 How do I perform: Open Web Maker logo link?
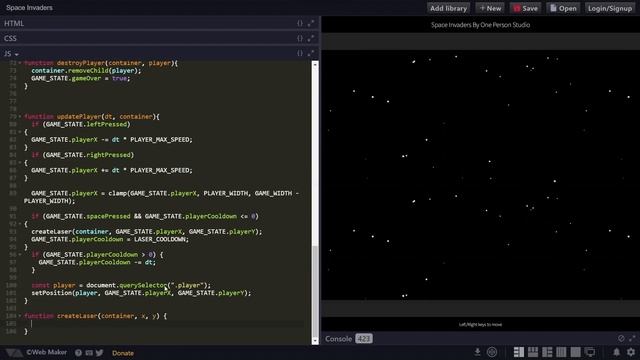click(x=36, y=352)
